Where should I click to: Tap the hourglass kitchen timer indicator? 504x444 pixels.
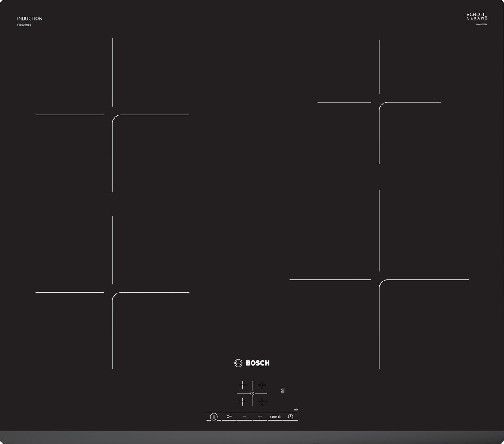click(283, 390)
